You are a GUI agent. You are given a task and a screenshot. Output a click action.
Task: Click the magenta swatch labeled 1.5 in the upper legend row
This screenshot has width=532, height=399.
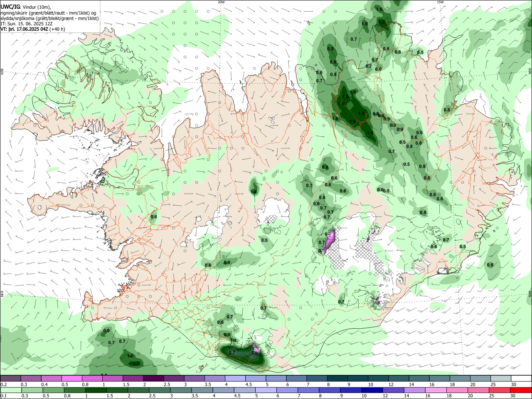coord(133,379)
